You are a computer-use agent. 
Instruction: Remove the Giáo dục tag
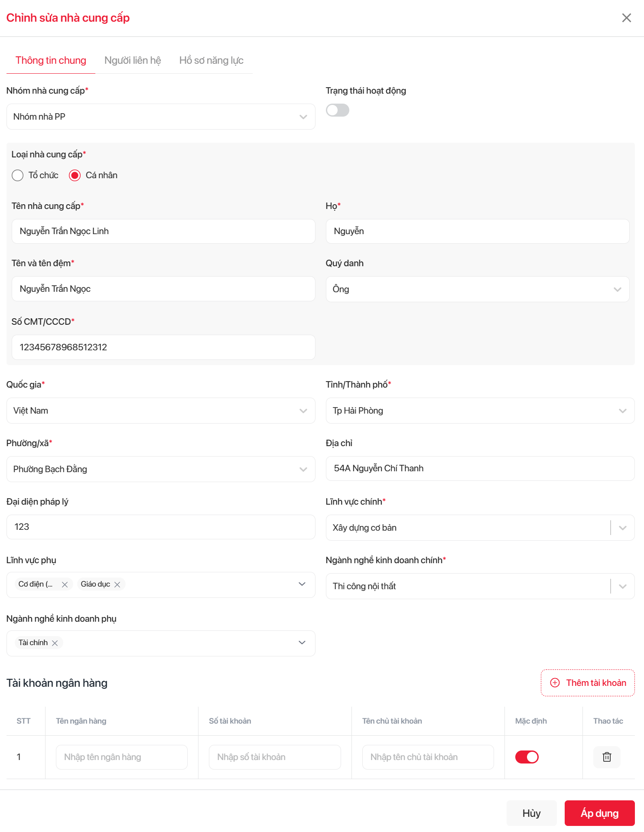[x=117, y=584]
